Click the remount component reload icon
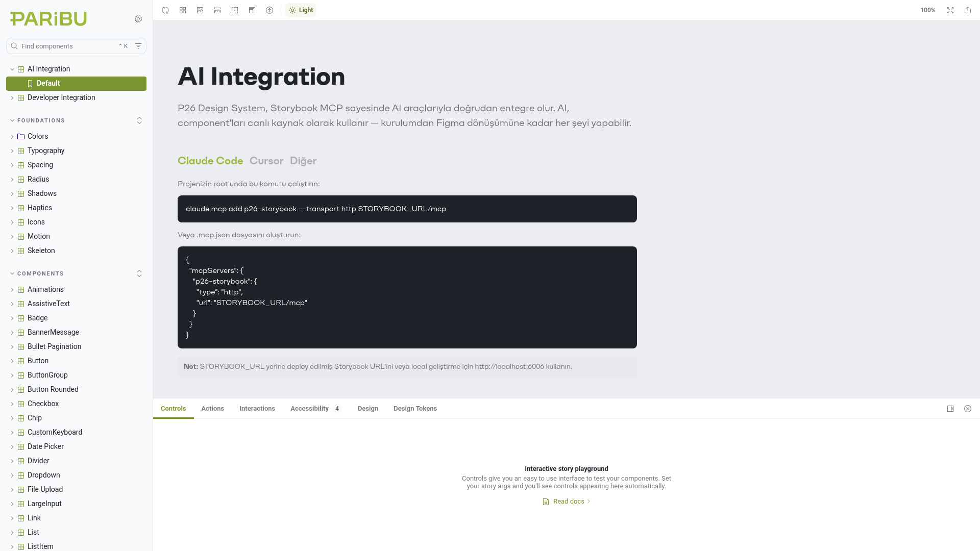 click(165, 10)
